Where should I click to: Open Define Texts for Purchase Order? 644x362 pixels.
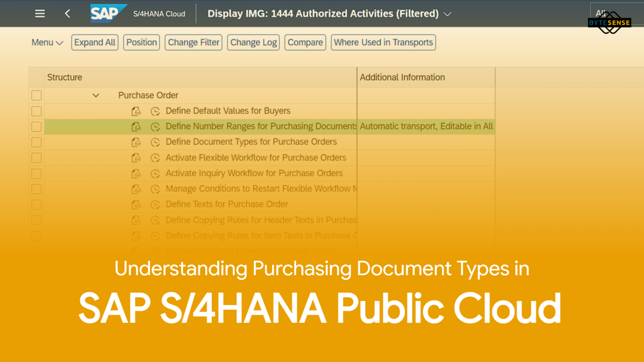point(227,204)
